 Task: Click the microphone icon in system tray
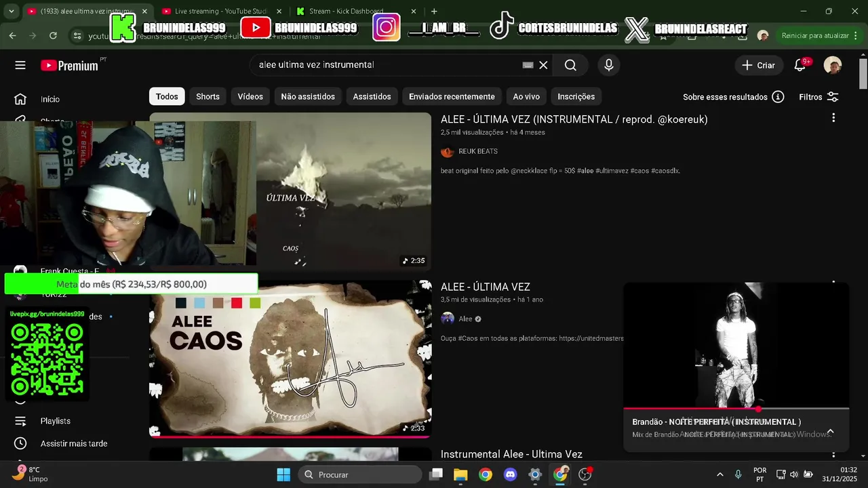coord(738,474)
